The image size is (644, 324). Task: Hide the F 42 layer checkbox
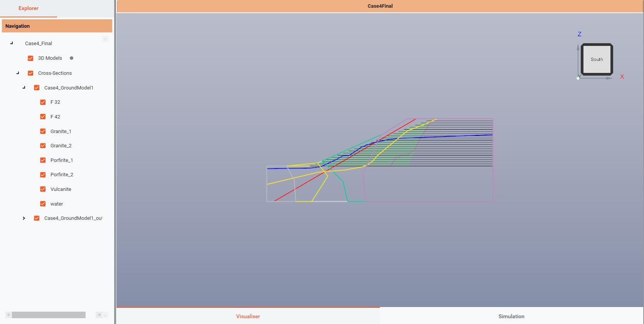[x=43, y=116]
